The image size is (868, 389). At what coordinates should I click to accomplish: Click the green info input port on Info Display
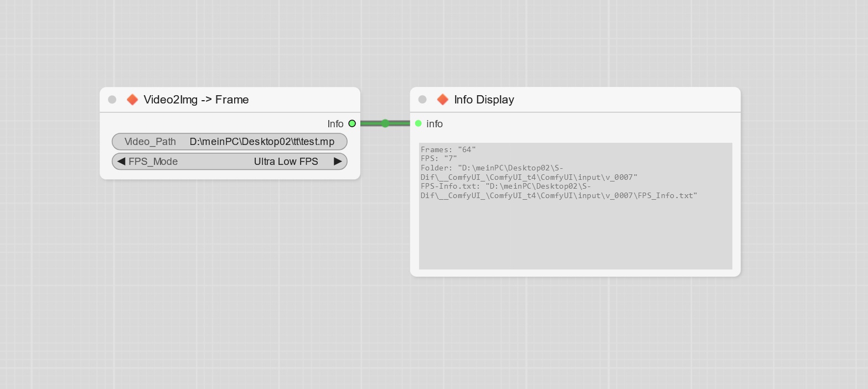click(418, 123)
